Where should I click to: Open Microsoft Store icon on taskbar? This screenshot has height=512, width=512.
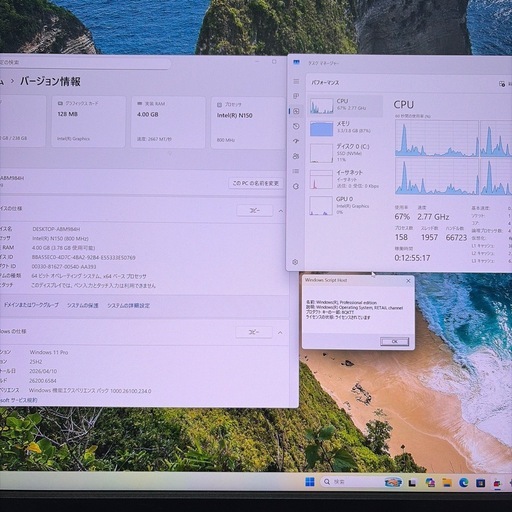[x=481, y=482]
